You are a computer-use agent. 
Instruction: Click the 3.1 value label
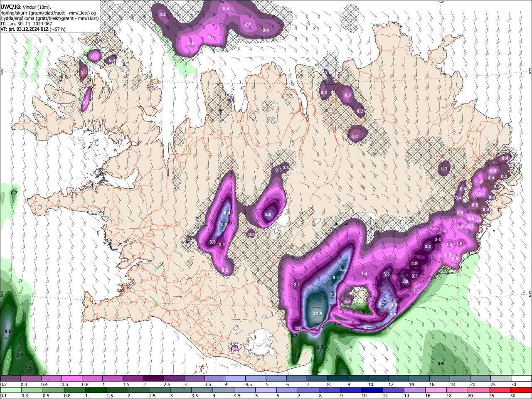click(415, 276)
